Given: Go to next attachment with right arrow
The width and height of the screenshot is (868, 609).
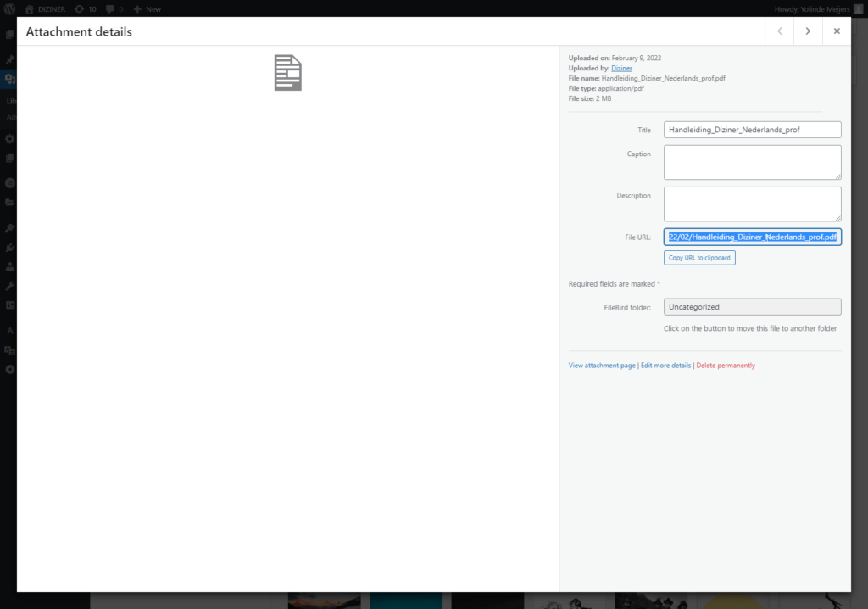Looking at the screenshot, I should coord(808,31).
